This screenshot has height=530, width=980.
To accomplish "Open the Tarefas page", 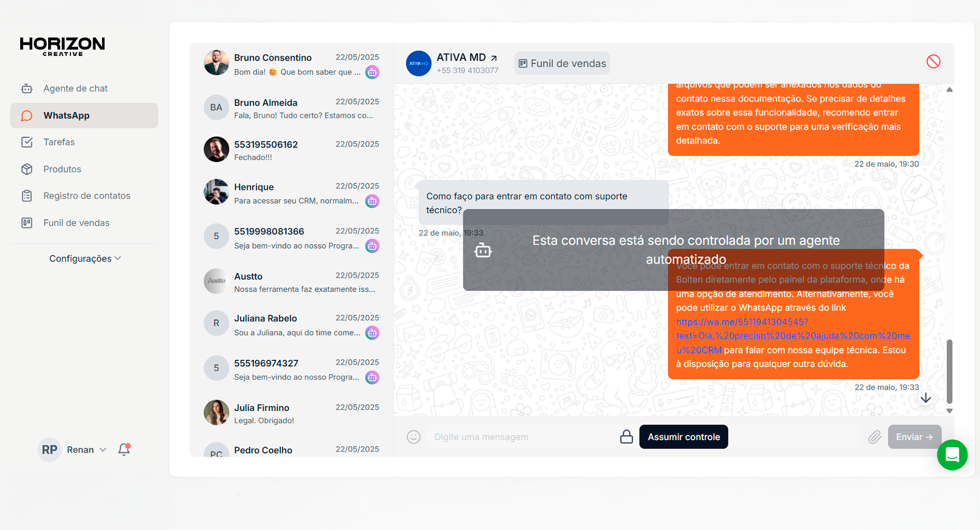I will (84, 142).
